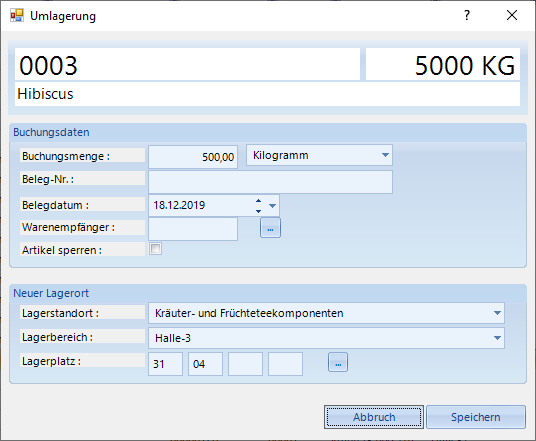This screenshot has height=441, width=536.
Task: Click the Buchungsmenge field showing 500,00
Action: 193,157
